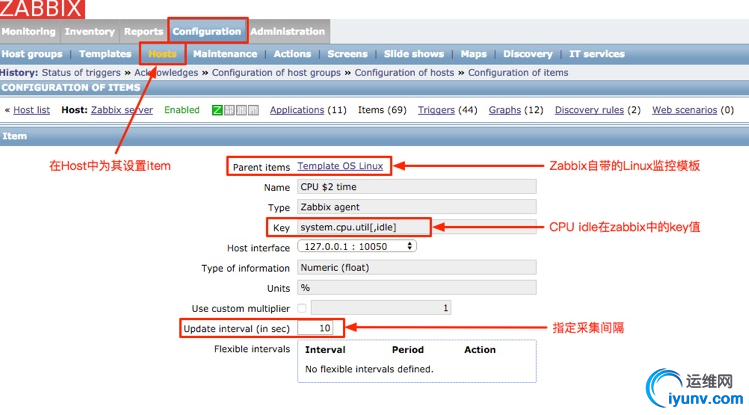This screenshot has width=749, height=415.
Task: Click green Z agent availability icon
Action: click(x=217, y=110)
